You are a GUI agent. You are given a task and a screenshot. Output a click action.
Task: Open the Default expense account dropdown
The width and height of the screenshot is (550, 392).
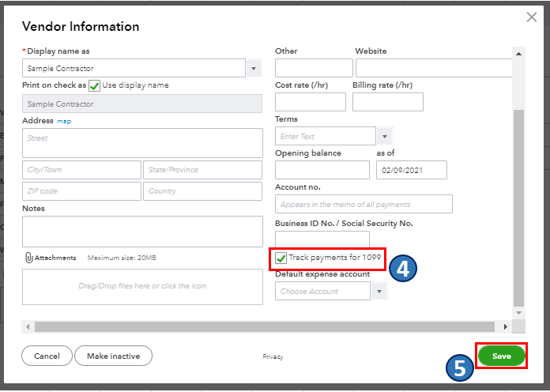[379, 292]
